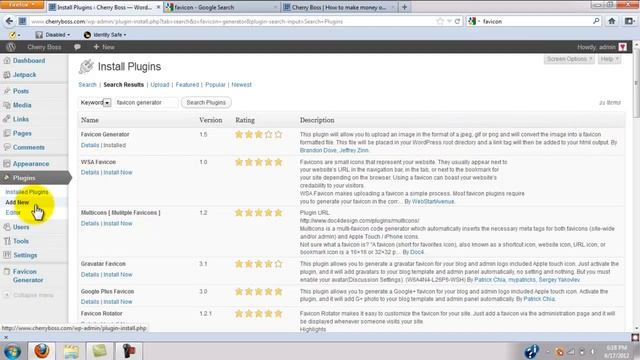
Task: Install the Multicons plugin now
Action: pos(118,224)
